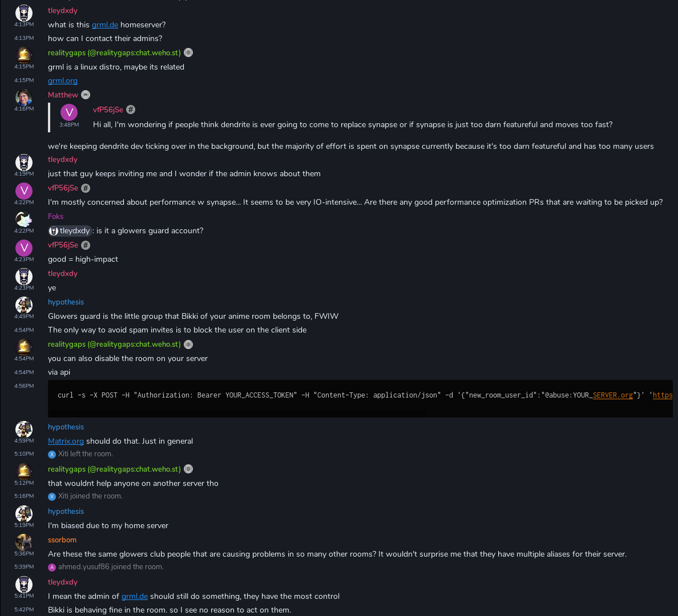Click Matthew's profile avatar

coord(23,97)
